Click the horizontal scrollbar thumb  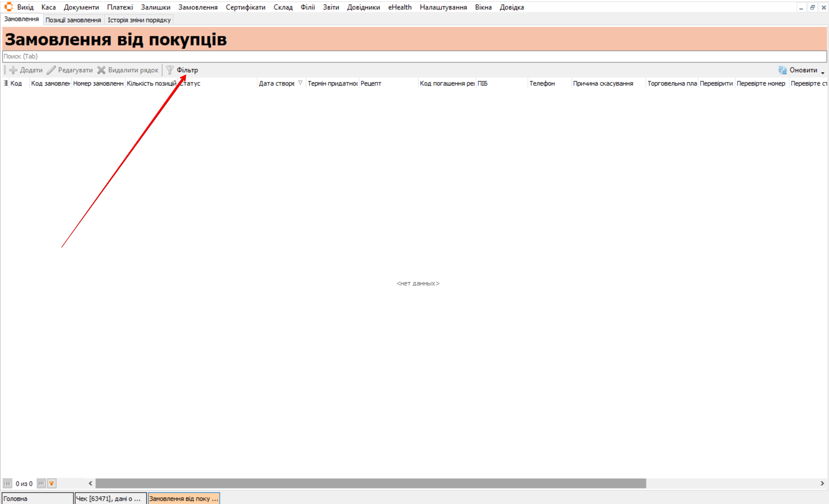tap(371, 483)
